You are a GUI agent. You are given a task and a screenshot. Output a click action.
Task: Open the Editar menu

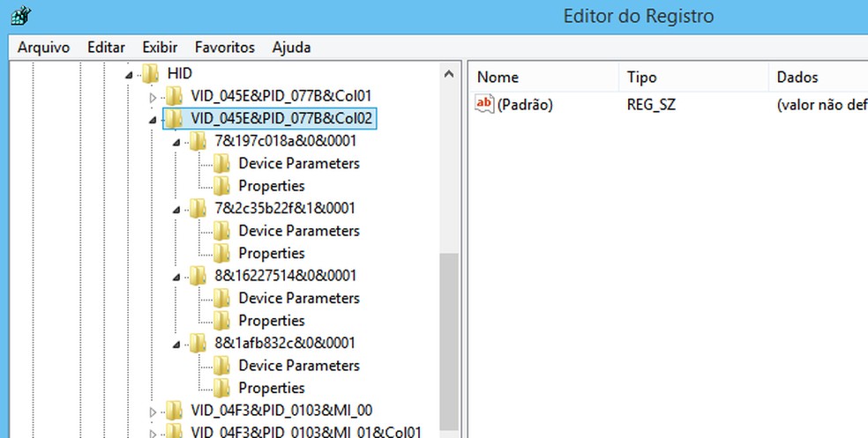(x=106, y=48)
